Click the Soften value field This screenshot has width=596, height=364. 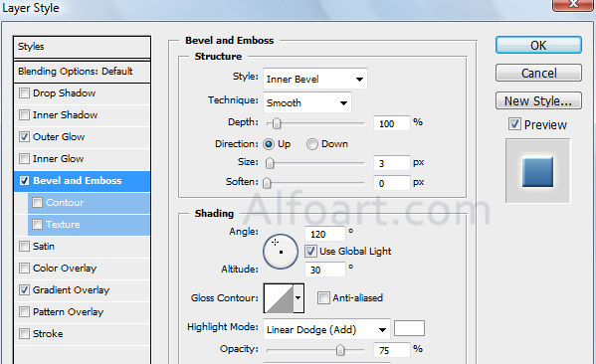(392, 183)
